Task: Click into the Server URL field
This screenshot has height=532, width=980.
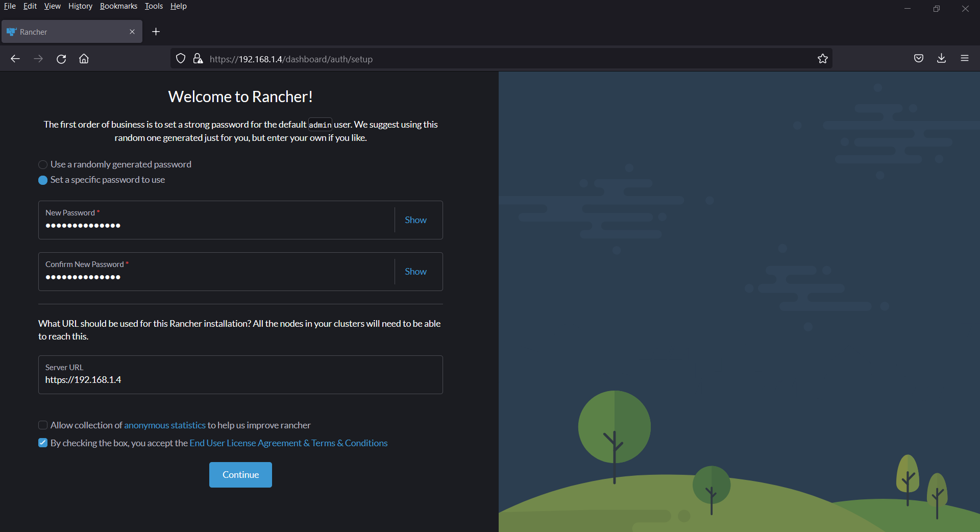Action: pyautogui.click(x=240, y=375)
